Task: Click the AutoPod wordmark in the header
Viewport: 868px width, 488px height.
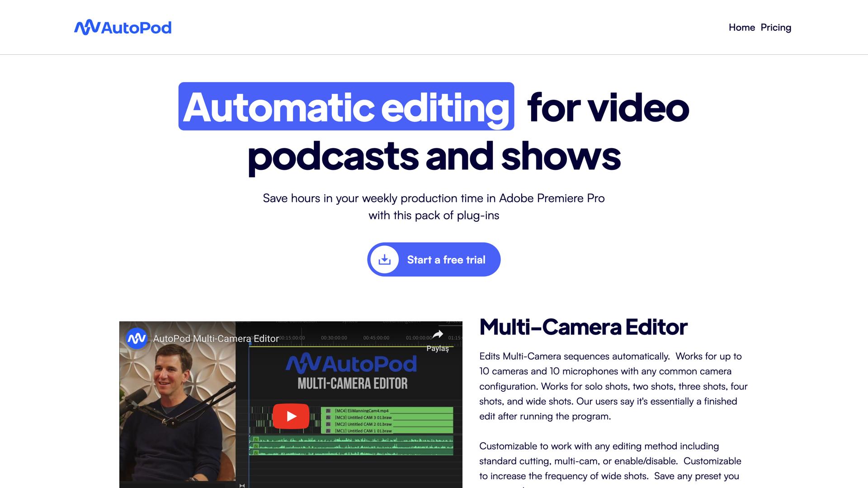Action: pyautogui.click(x=136, y=28)
